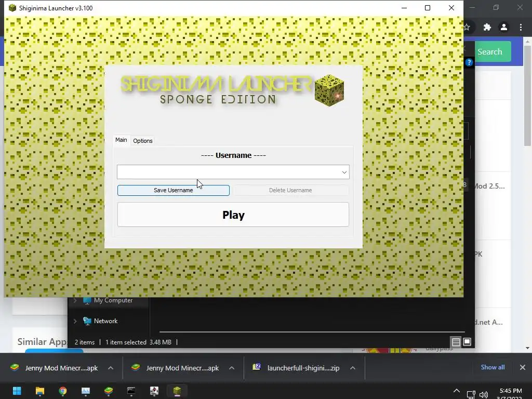This screenshot has width=532, height=399.
Task: Click the 'Similar App' heading on webpage
Action: pos(42,342)
